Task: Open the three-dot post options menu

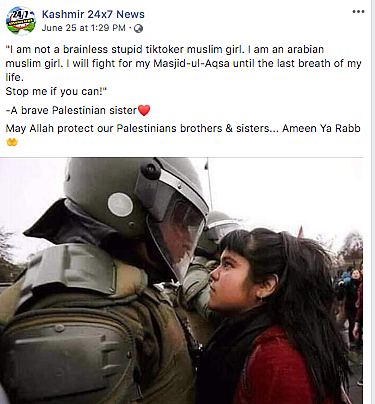Action: coord(358,12)
